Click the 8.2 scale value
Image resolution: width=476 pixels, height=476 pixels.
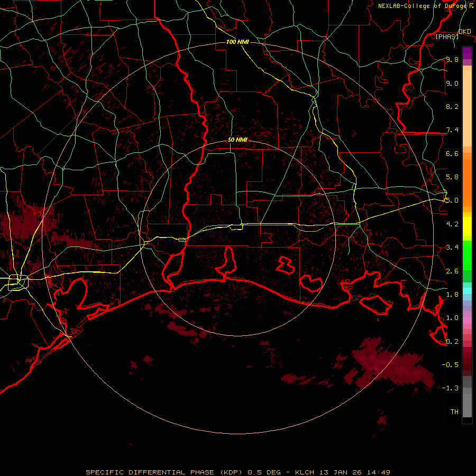click(x=452, y=106)
